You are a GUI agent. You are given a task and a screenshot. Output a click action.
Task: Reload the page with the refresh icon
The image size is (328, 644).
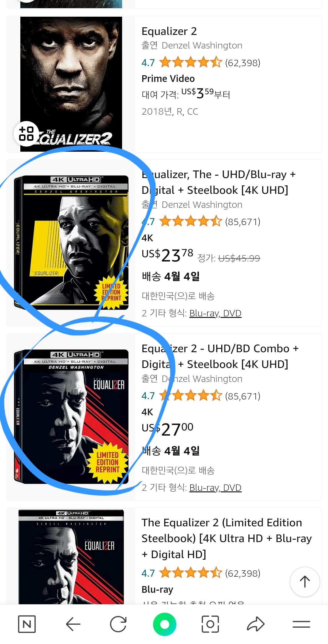click(x=118, y=624)
